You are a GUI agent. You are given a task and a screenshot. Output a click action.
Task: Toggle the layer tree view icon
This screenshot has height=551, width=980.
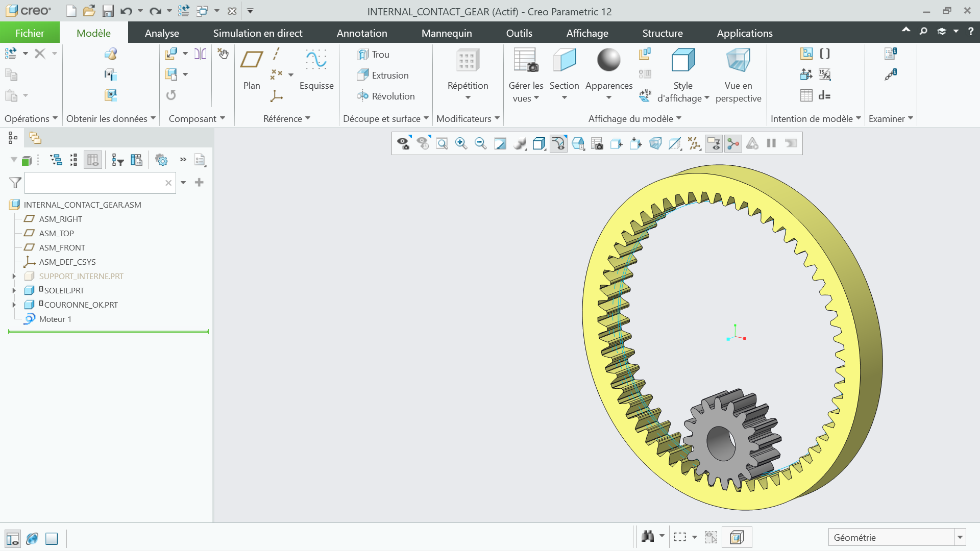(35, 138)
